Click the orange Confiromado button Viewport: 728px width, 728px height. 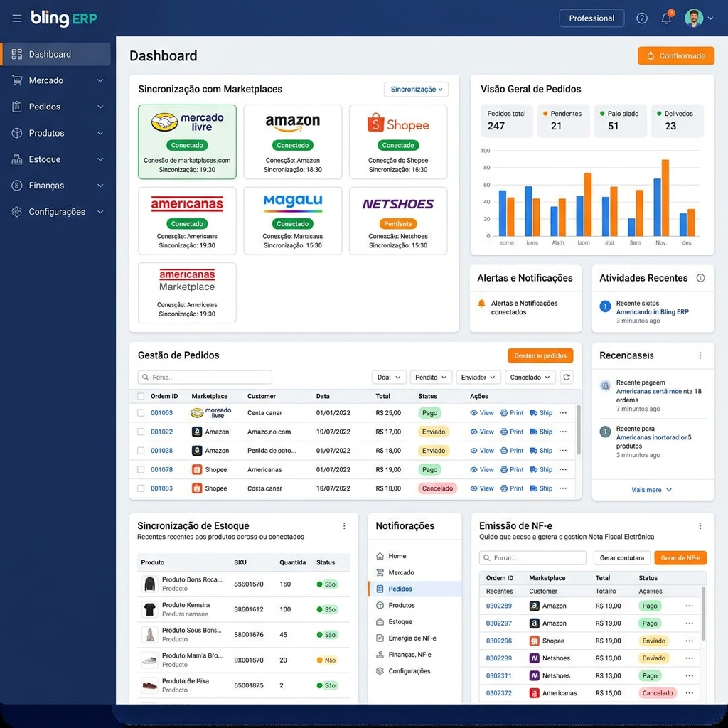[x=675, y=55]
